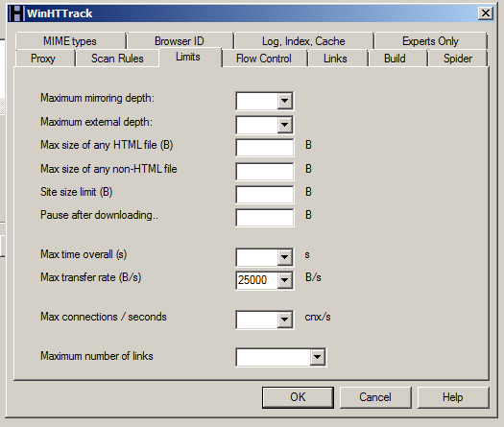
Task: Click the Max connections / seconds label
Action: 104,317
